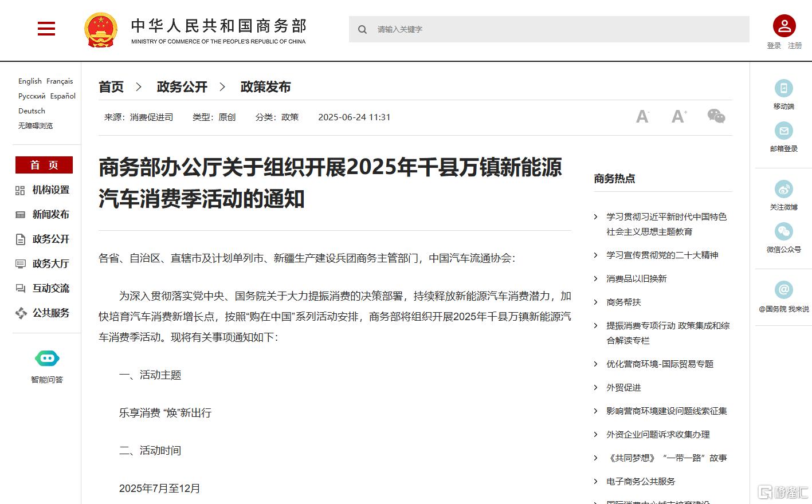Switch language to Русский
Image resolution: width=812 pixels, height=504 pixels.
[x=32, y=96]
